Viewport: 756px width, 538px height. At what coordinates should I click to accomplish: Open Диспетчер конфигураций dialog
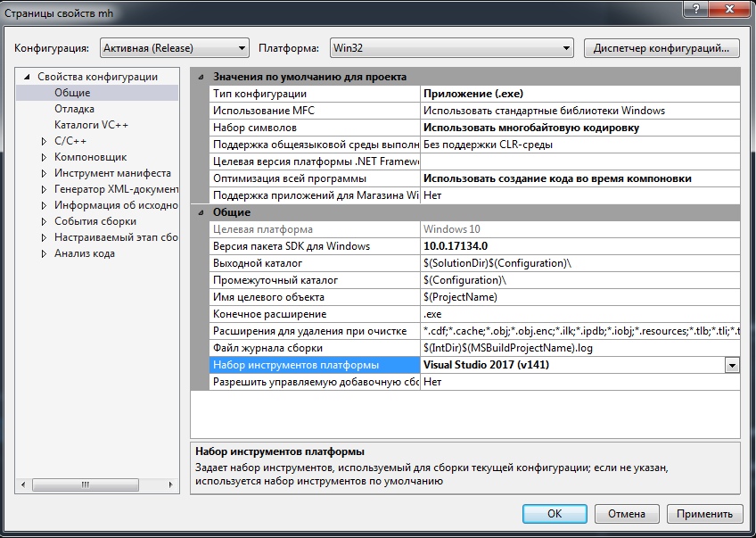point(662,47)
